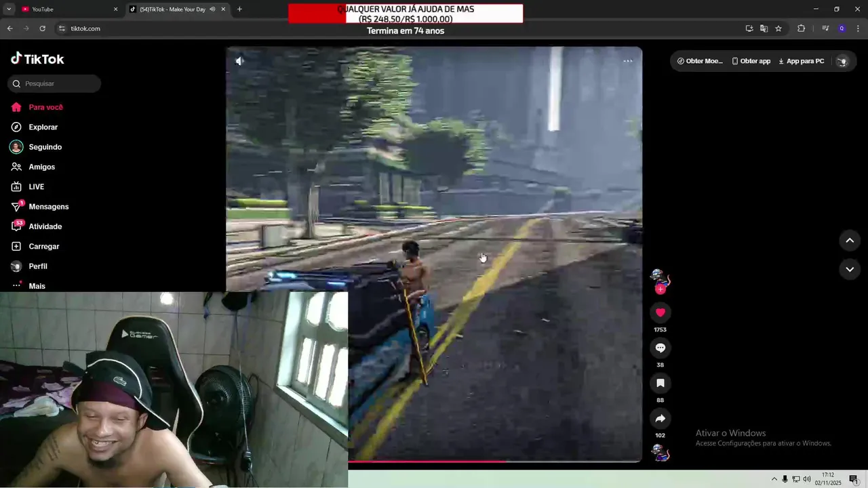This screenshot has height=488, width=868.
Task: Close the TikTok browser tab
Action: click(223, 9)
